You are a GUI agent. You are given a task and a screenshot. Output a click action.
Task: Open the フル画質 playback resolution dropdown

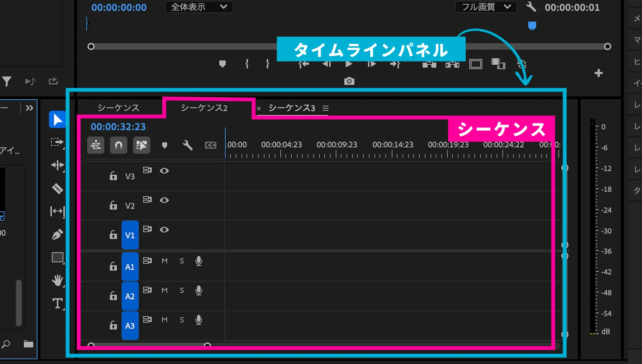[x=486, y=7]
